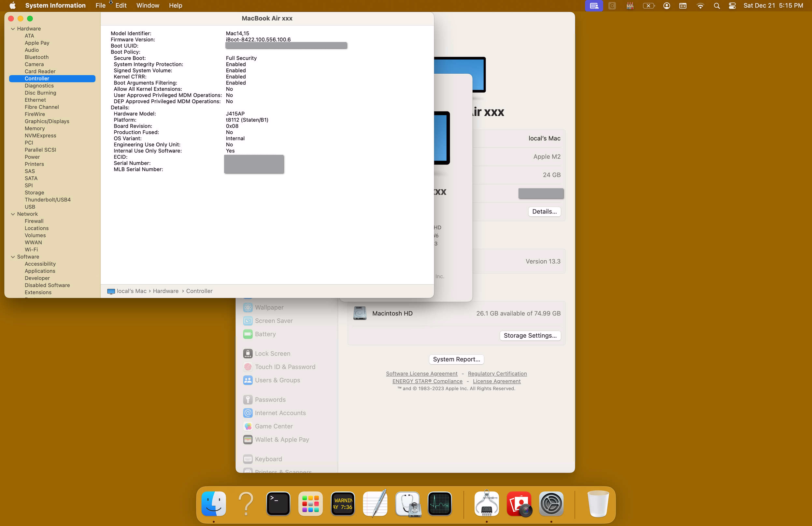Open Finder from the Dock
Image resolution: width=812 pixels, height=526 pixels.
pyautogui.click(x=214, y=504)
